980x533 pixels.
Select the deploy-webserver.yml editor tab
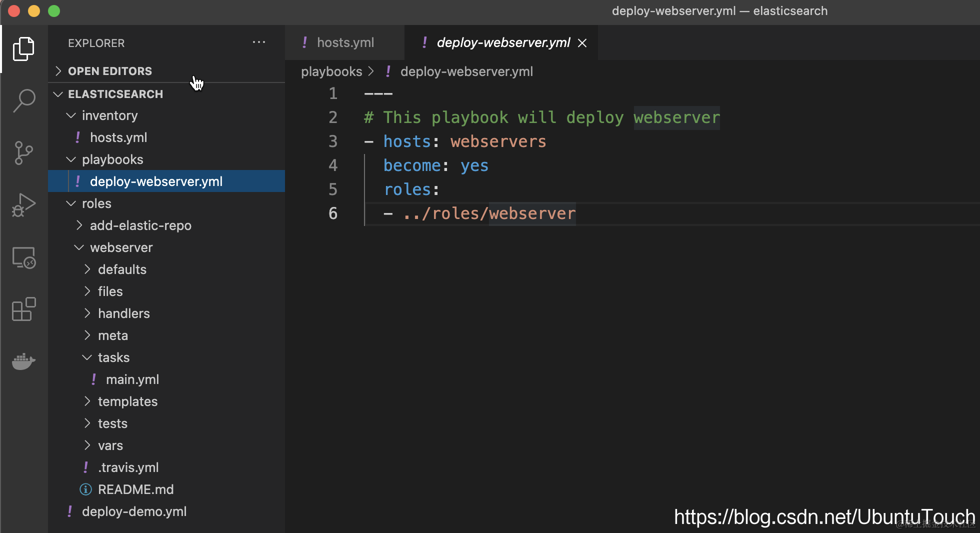pos(501,43)
